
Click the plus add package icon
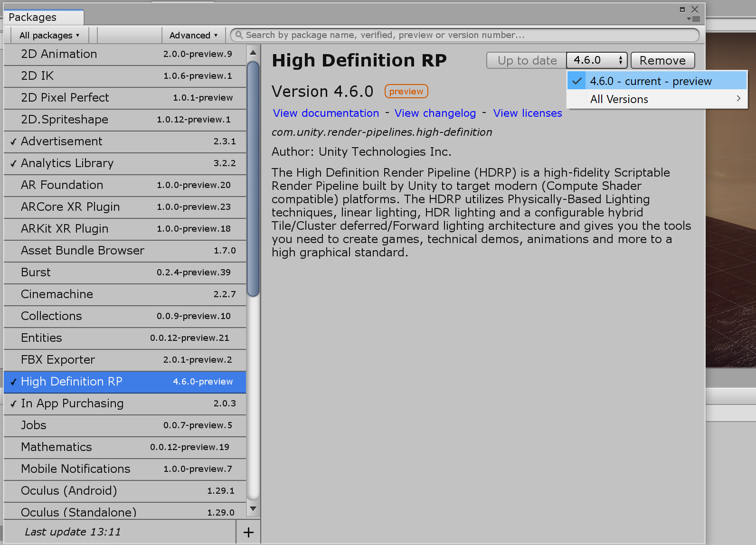[248, 532]
